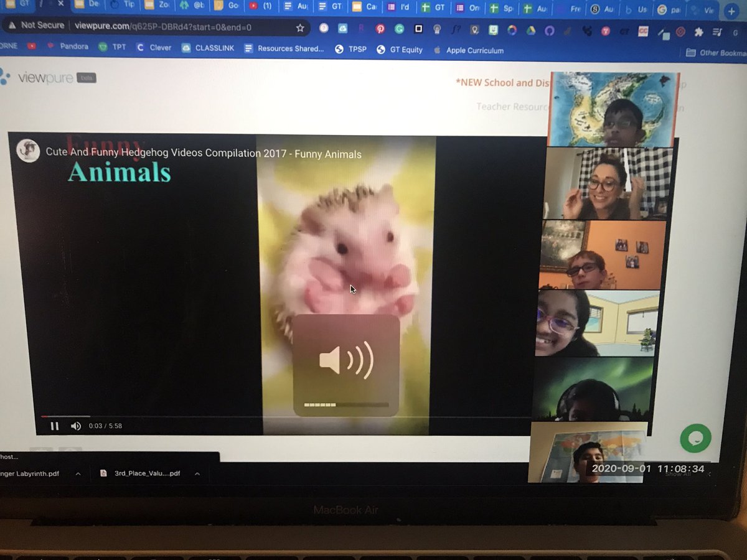Select Zoom participant with orange wall background

pyautogui.click(x=601, y=254)
